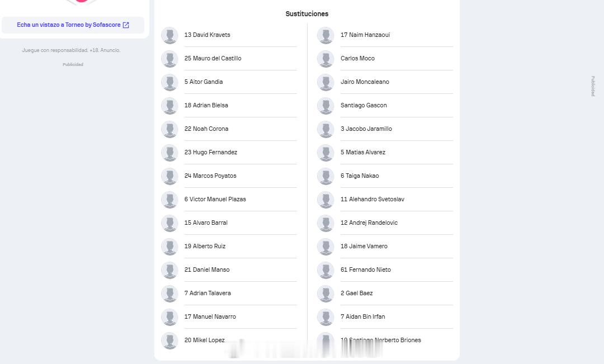604x364 pixels.
Task: Select 11 Alehandro Svetoslav row
Action: pos(385,200)
